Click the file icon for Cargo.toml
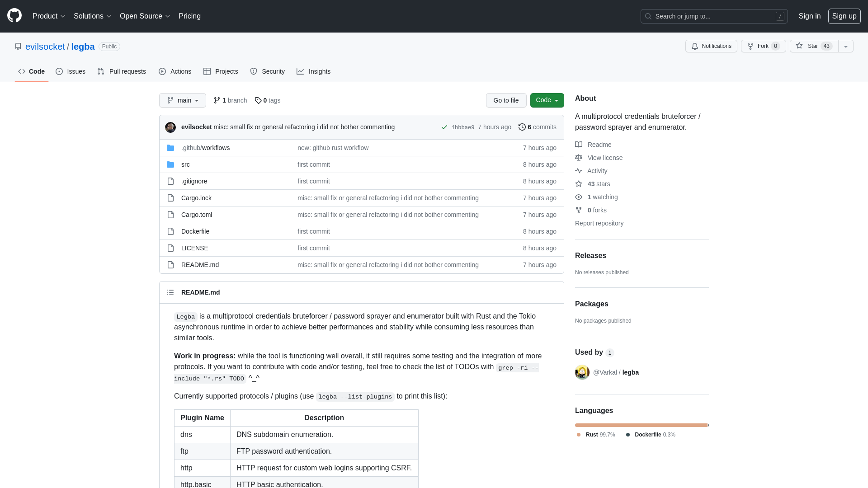The width and height of the screenshot is (868, 488). coord(170,215)
